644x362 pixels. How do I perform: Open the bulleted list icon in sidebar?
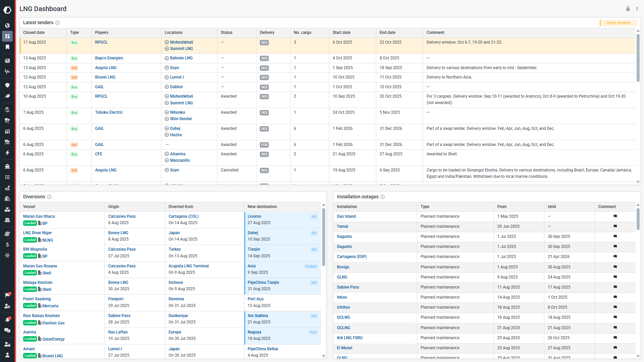tap(7, 177)
